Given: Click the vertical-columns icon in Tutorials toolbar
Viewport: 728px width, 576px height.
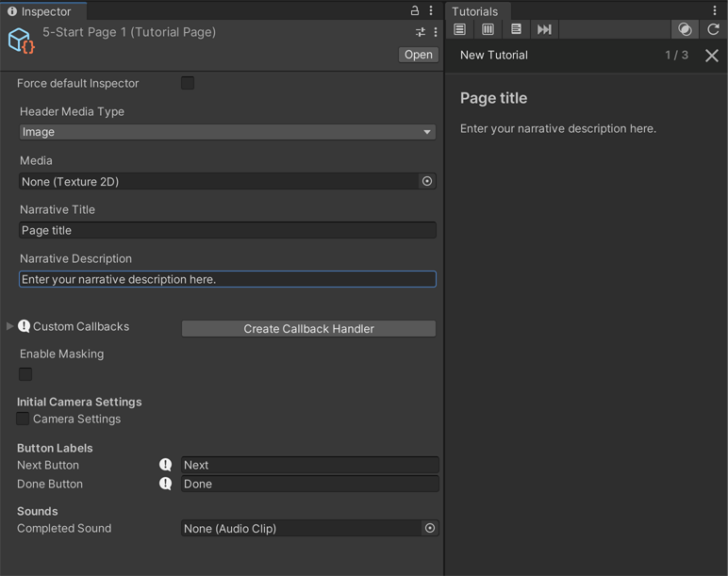Looking at the screenshot, I should (488, 29).
